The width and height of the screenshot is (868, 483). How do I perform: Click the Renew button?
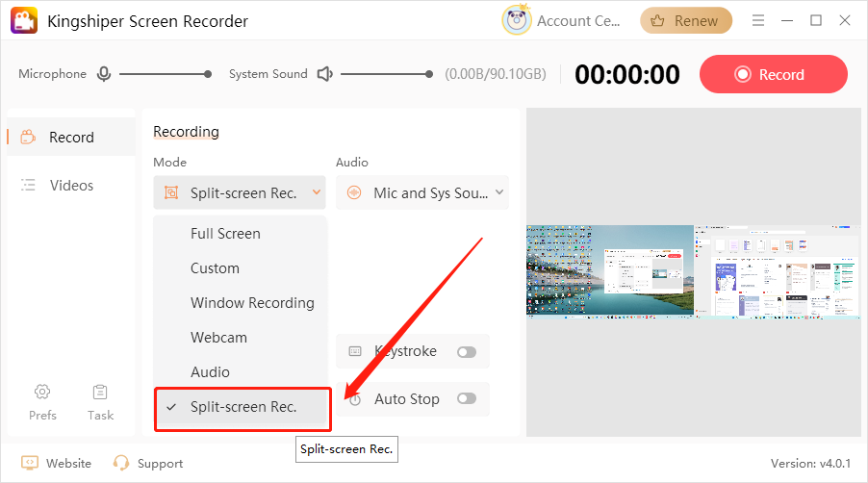[x=686, y=20]
